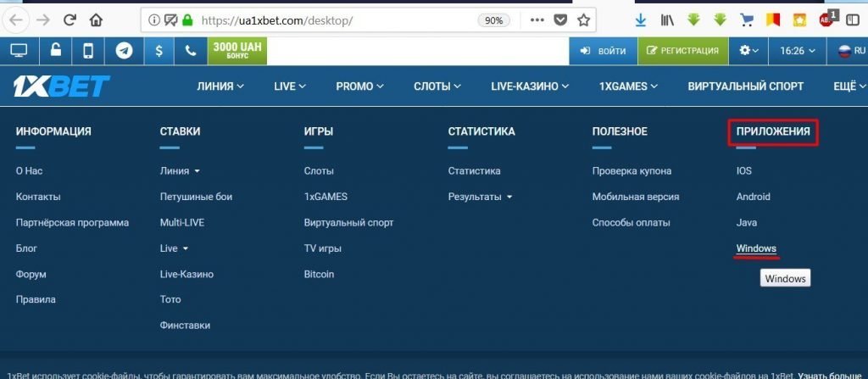Click the second green download-arrow extension icon
This screenshot has height=379, width=868.
tap(720, 20)
